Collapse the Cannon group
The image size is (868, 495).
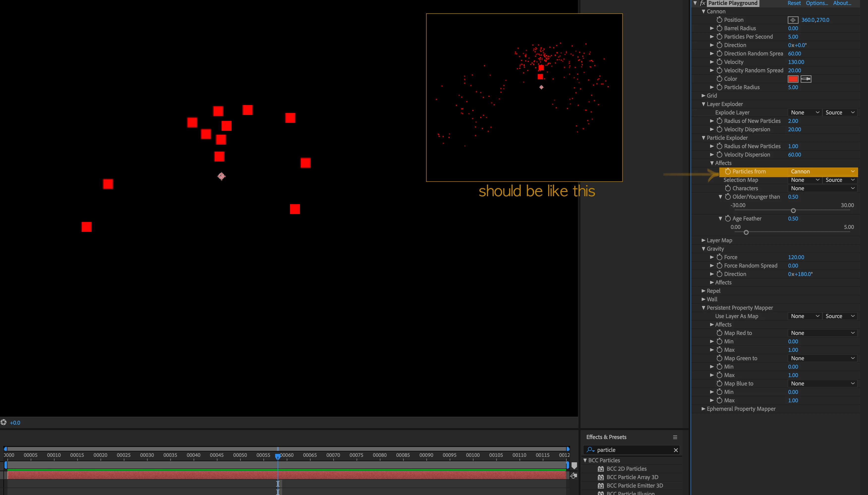703,12
